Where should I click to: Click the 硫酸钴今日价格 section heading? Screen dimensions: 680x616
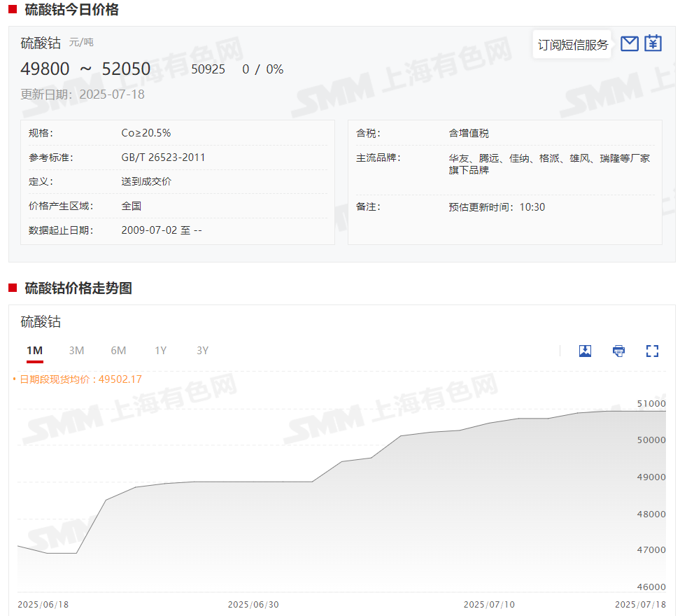click(71, 10)
